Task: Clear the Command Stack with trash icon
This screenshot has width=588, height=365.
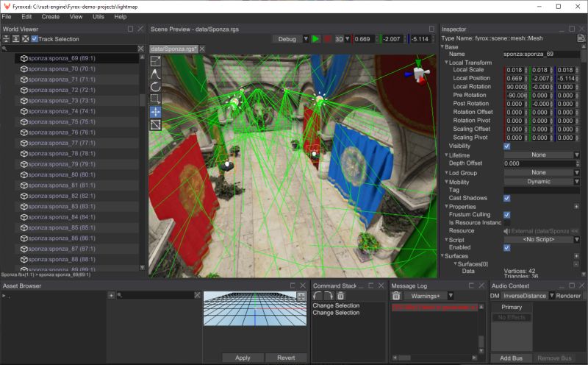Action: (340, 296)
